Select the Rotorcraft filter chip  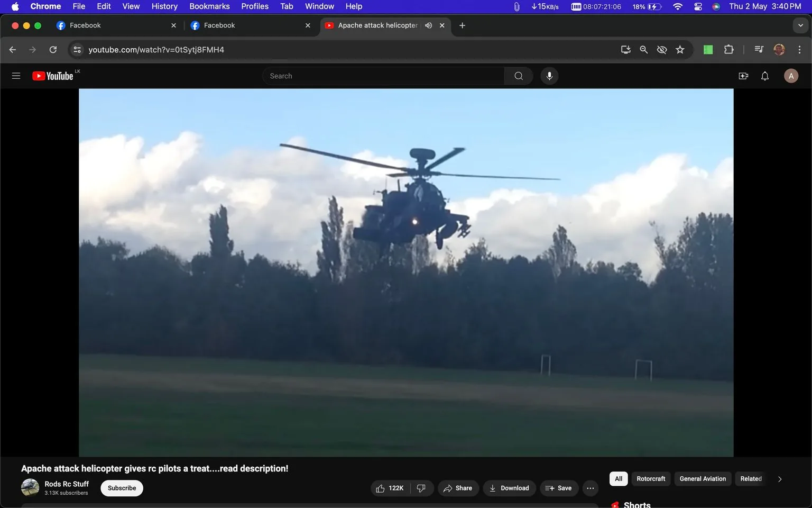pyautogui.click(x=651, y=478)
